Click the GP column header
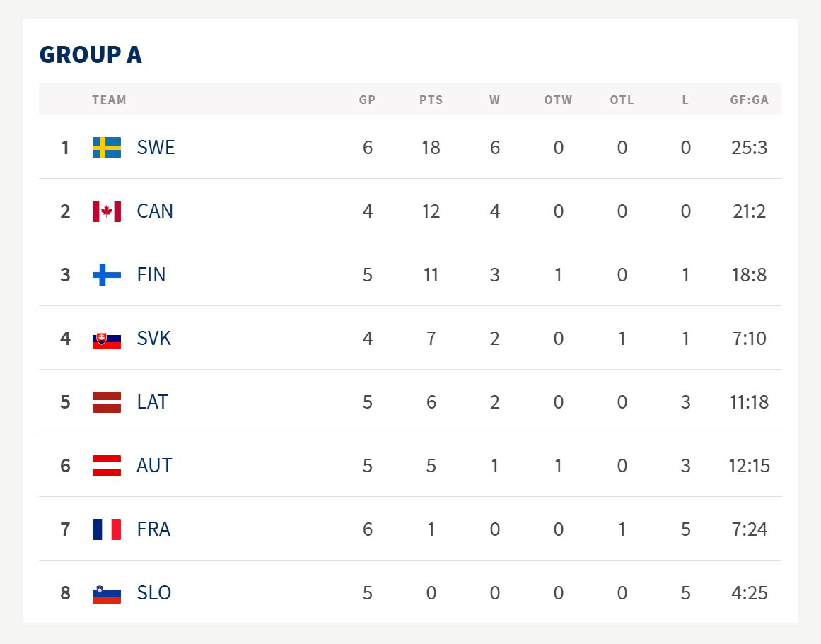Screen dimensions: 821x644 367,100
